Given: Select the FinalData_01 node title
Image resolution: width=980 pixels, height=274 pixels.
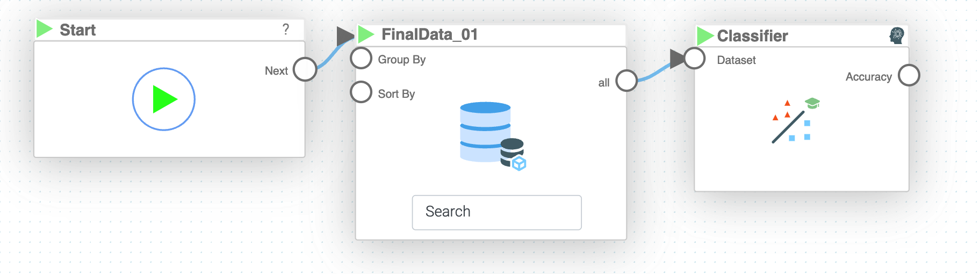Looking at the screenshot, I should [x=429, y=34].
